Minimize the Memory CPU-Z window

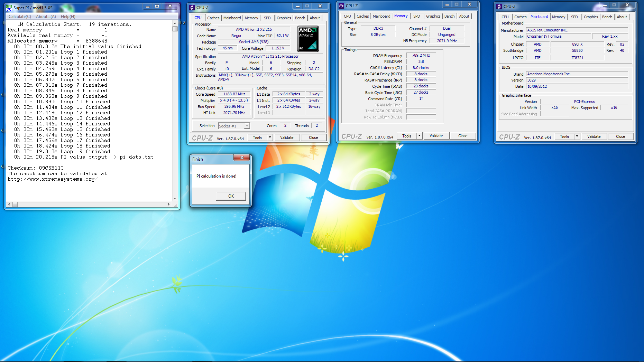[447, 4]
